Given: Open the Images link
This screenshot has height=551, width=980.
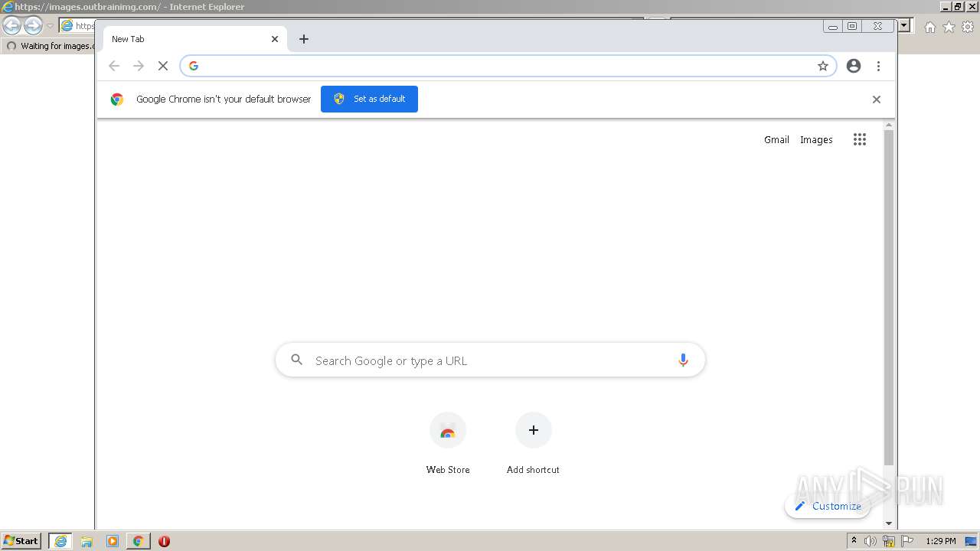Looking at the screenshot, I should (816, 139).
